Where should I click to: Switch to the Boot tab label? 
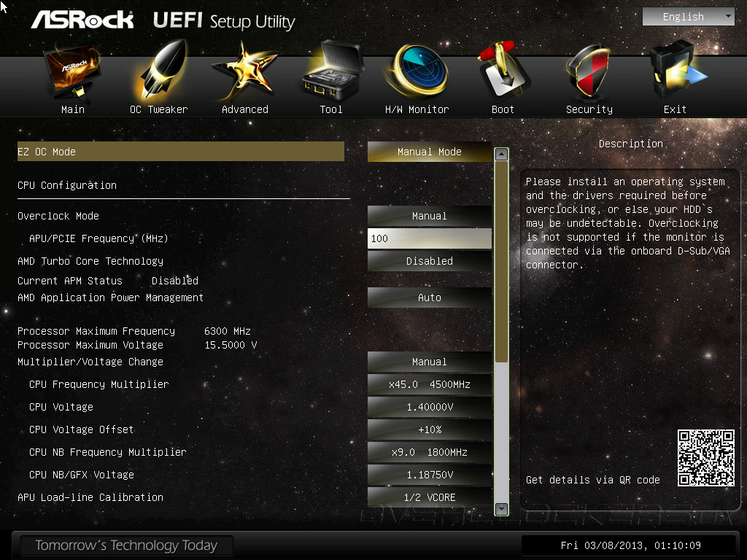tap(503, 109)
